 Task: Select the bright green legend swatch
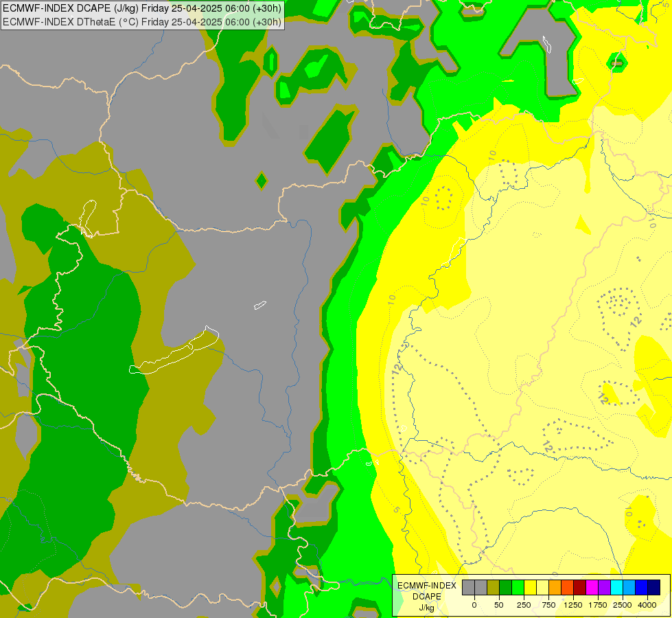click(518, 588)
